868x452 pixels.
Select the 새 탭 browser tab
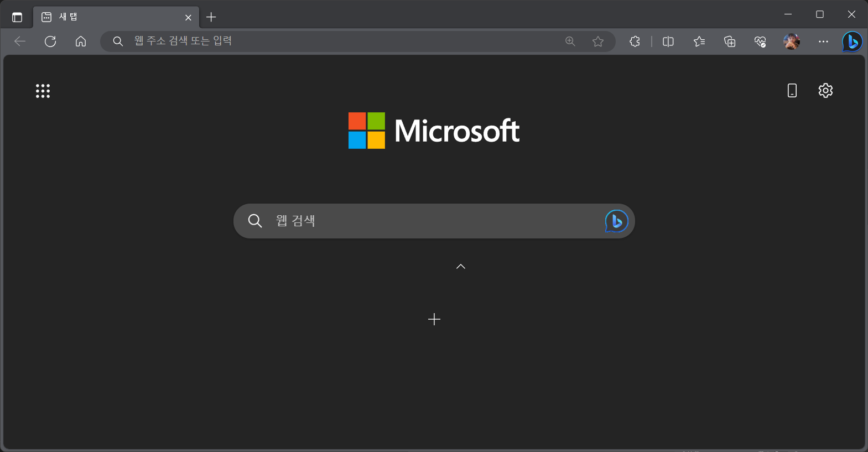116,17
